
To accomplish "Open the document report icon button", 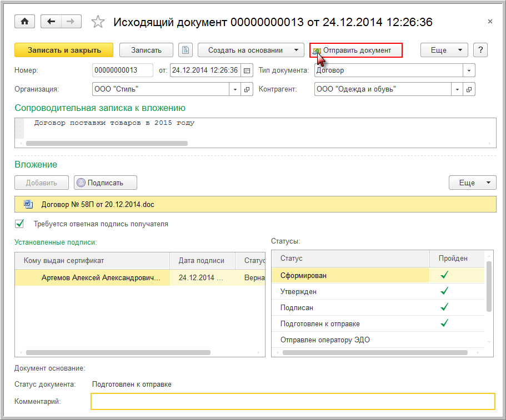I will pyautogui.click(x=185, y=50).
